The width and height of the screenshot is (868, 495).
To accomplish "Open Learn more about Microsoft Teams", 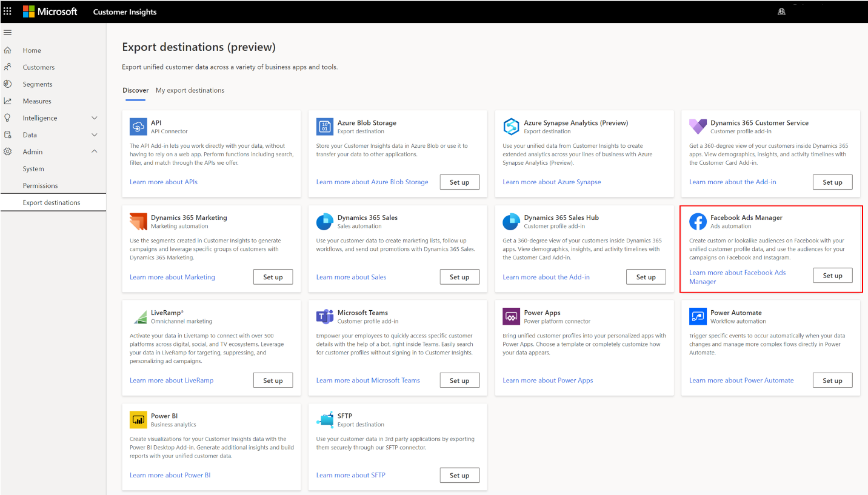I will click(x=368, y=380).
